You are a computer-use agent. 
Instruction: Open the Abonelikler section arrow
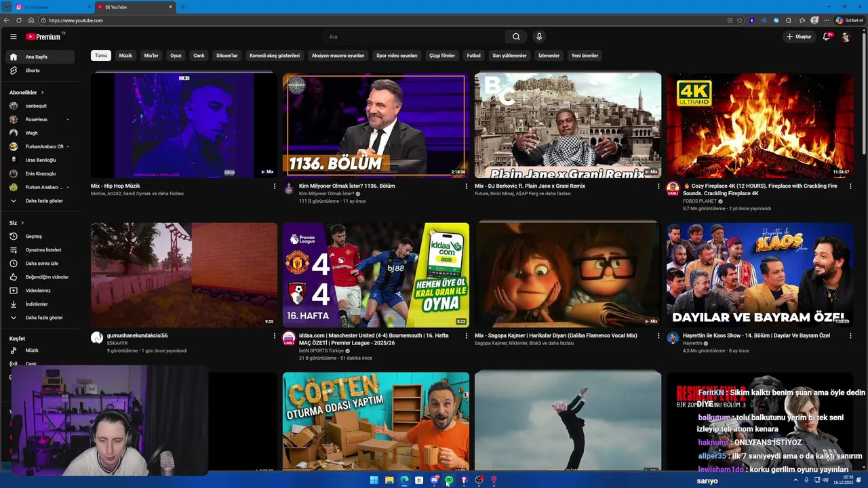(x=42, y=92)
